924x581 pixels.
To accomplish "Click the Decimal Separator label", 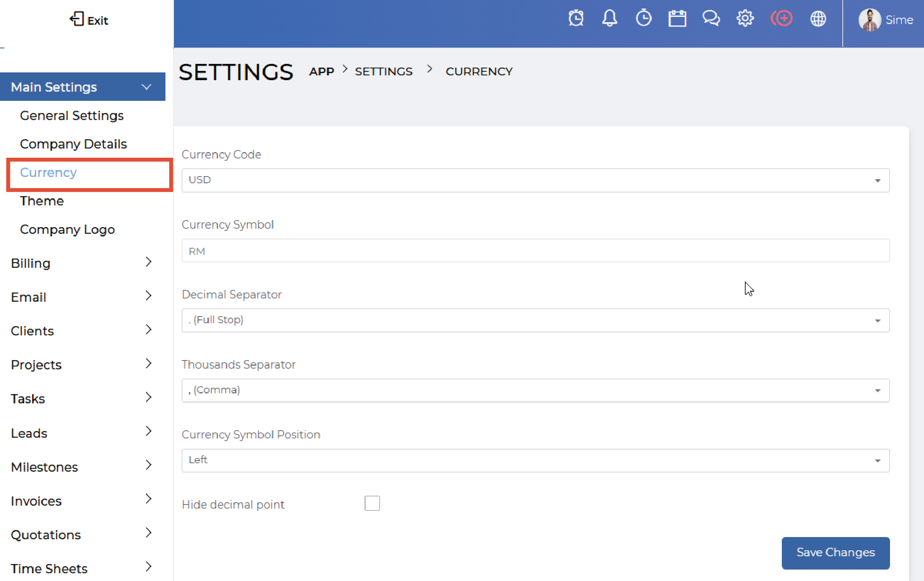I will 232,294.
